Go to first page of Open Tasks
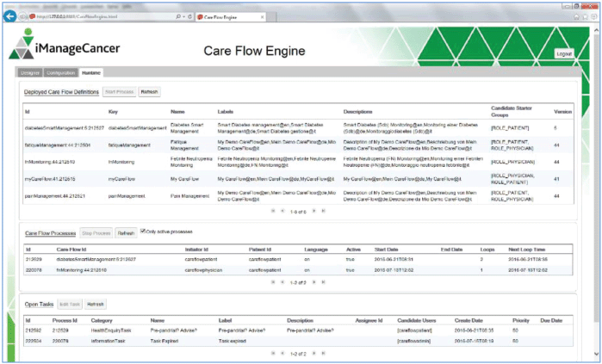Screen dimensions: 602x364 273,353
